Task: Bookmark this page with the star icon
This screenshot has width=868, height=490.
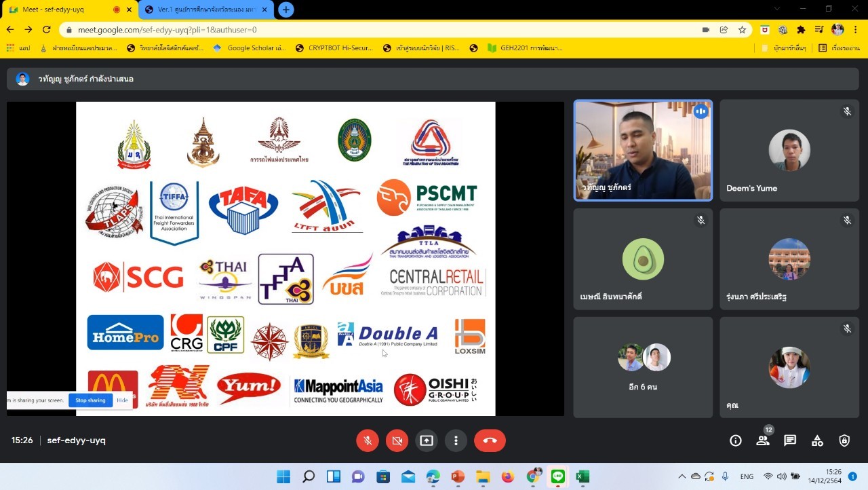Action: tap(742, 30)
